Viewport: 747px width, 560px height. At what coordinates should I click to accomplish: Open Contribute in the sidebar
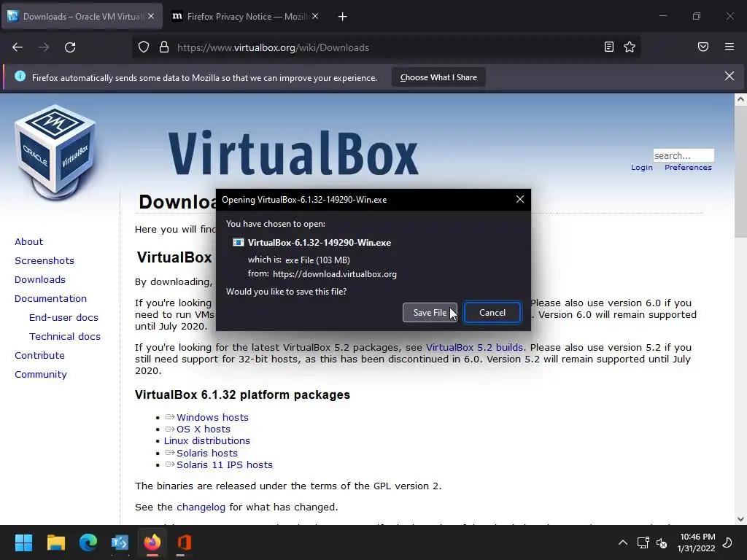coord(39,356)
